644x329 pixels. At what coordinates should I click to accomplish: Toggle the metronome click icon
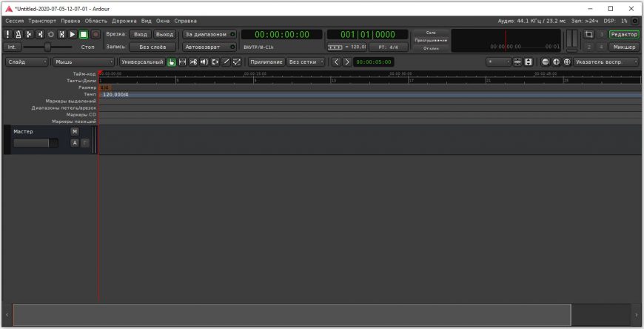click(x=19, y=34)
